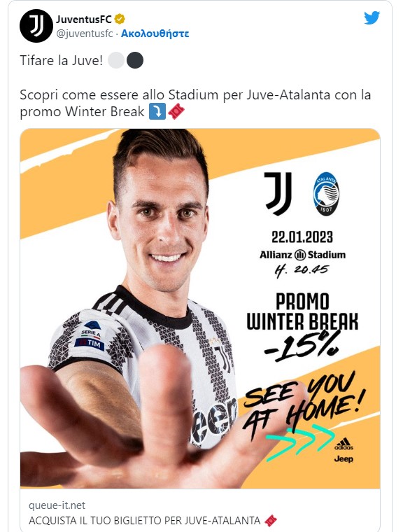417x532 pixels.
Task: Click the black circle emoji
Action: (135, 60)
